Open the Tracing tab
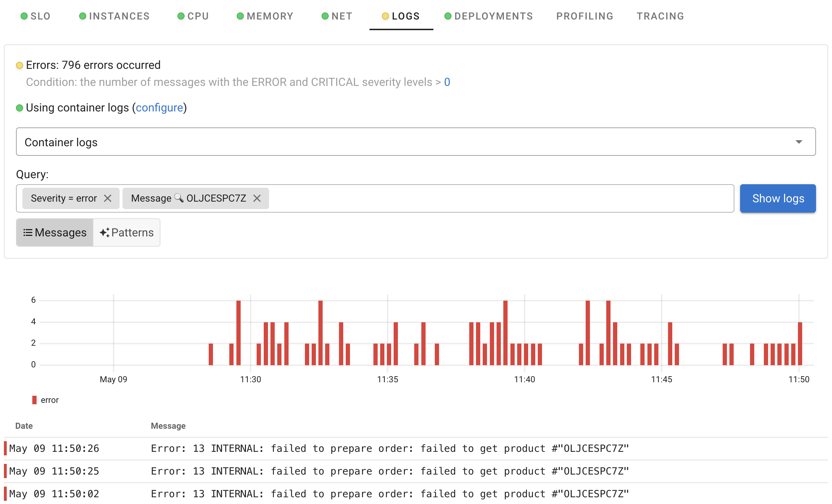The height and width of the screenshot is (504, 832). (660, 16)
